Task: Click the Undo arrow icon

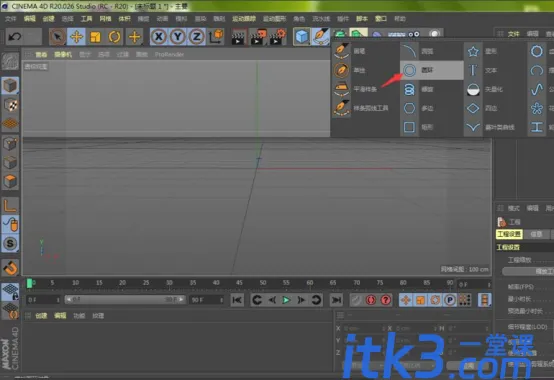Action: tap(14, 36)
